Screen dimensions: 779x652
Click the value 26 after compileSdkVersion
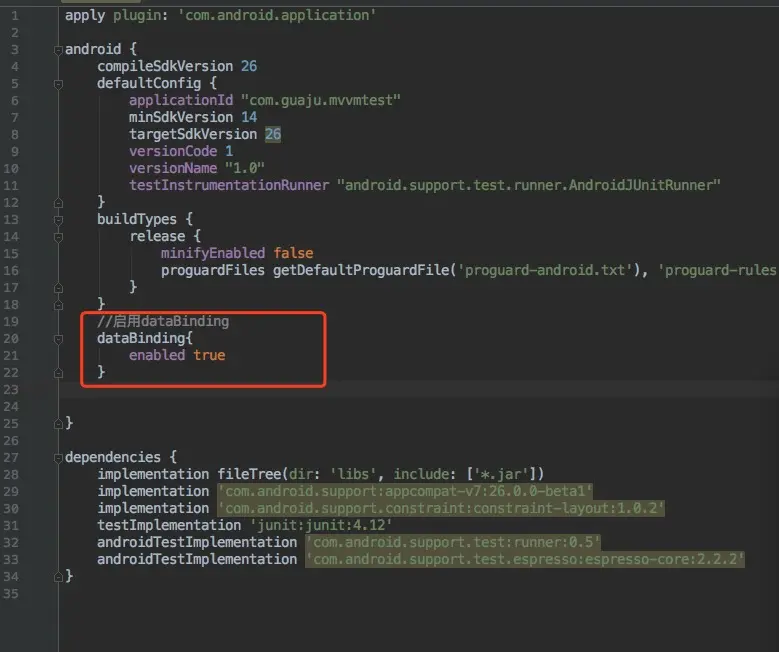coord(249,66)
